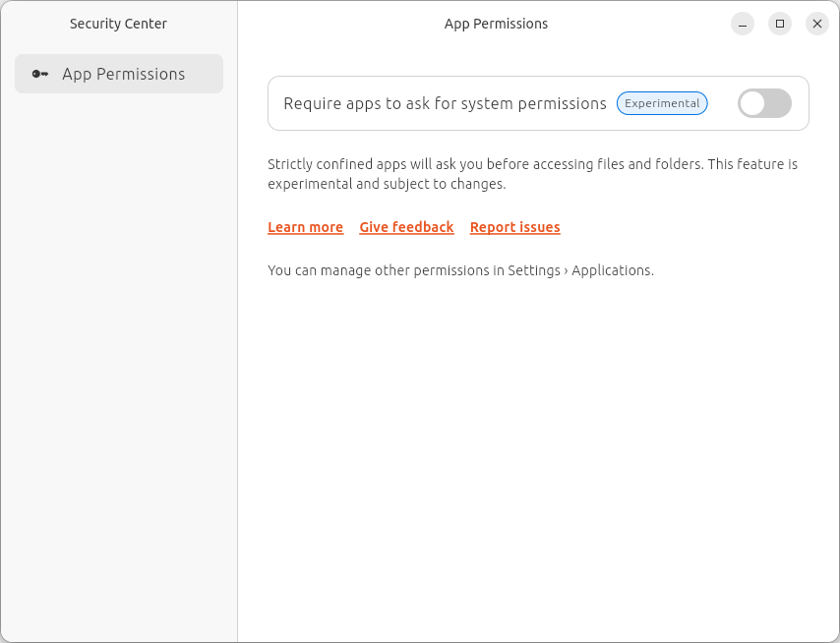Click the key icon in the sidebar
This screenshot has width=840, height=643.
click(40, 74)
